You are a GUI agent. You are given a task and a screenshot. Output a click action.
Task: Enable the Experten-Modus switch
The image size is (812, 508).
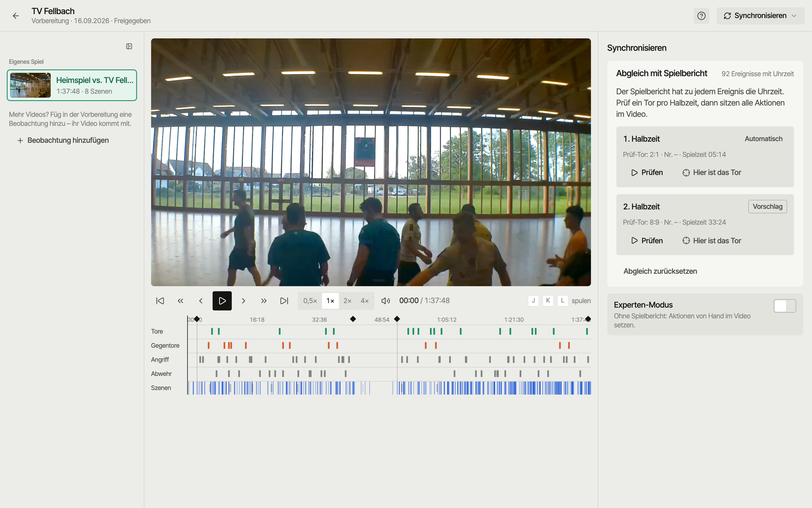click(x=784, y=306)
